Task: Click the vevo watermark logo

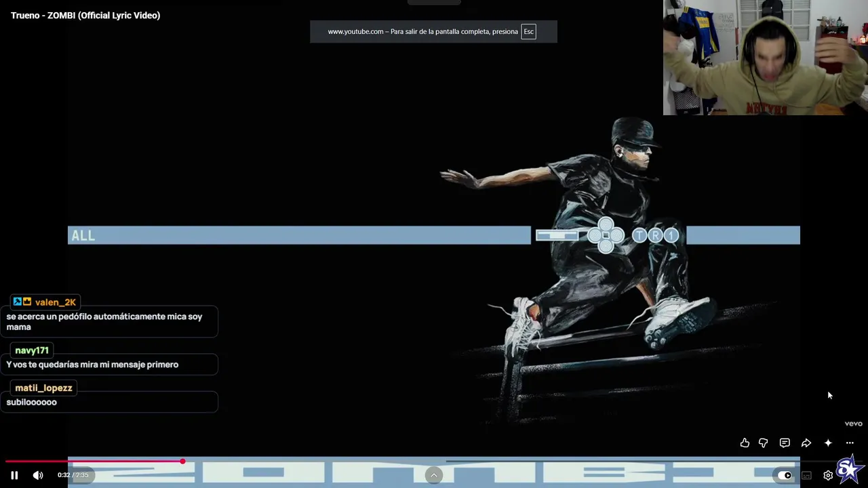Action: coord(853,424)
